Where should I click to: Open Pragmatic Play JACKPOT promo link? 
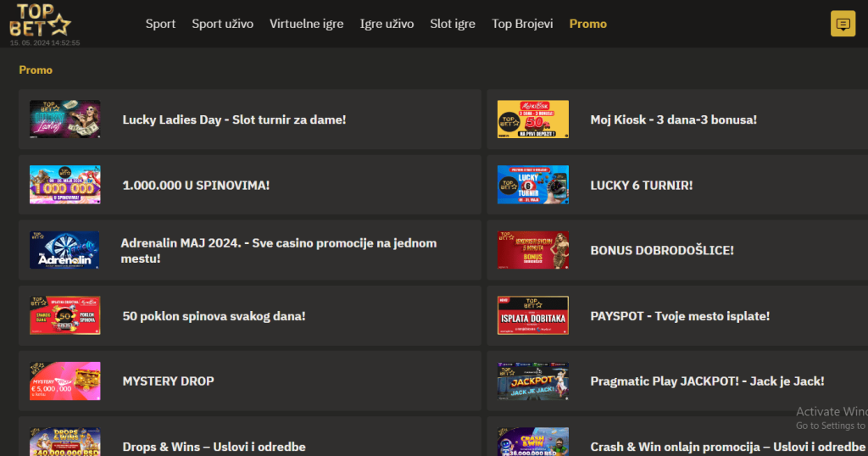[x=707, y=381]
